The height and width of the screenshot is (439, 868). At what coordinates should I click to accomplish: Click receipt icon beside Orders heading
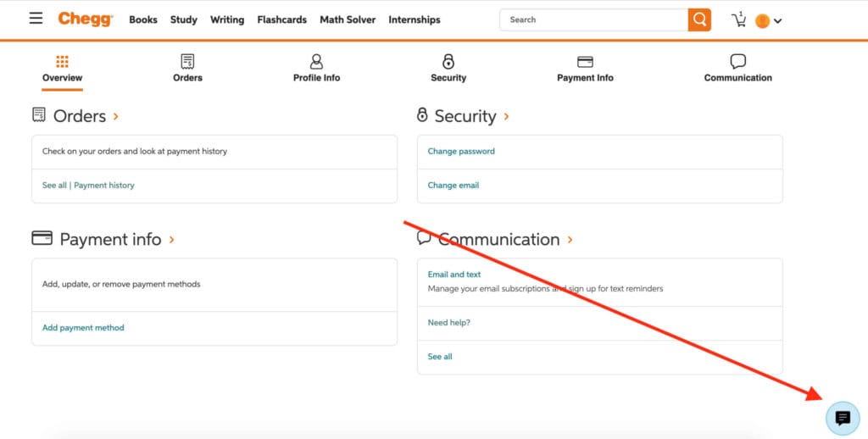pos(39,114)
